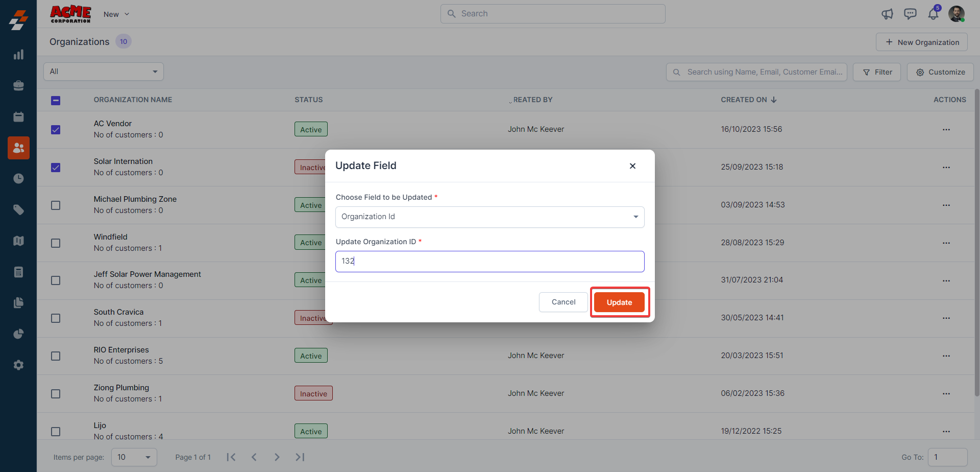
Task: Open the notifications bell icon
Action: point(933,14)
